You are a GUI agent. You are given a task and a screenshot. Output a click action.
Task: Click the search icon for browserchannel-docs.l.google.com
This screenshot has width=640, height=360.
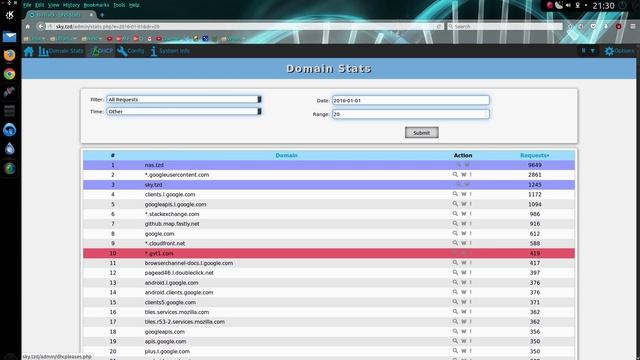[x=455, y=262]
